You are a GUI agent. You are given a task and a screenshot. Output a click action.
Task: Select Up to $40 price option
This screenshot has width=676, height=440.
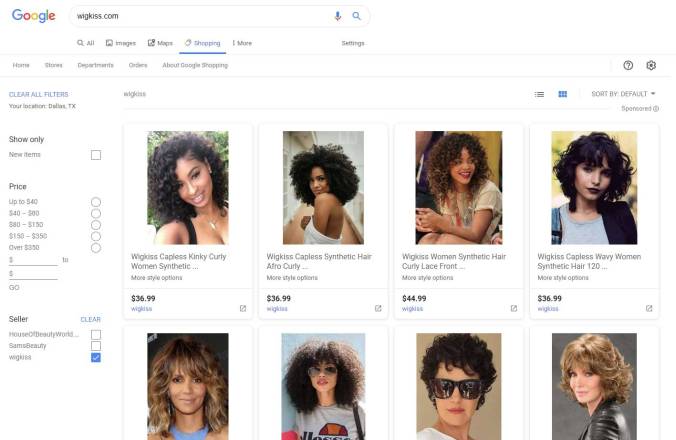[x=96, y=202]
